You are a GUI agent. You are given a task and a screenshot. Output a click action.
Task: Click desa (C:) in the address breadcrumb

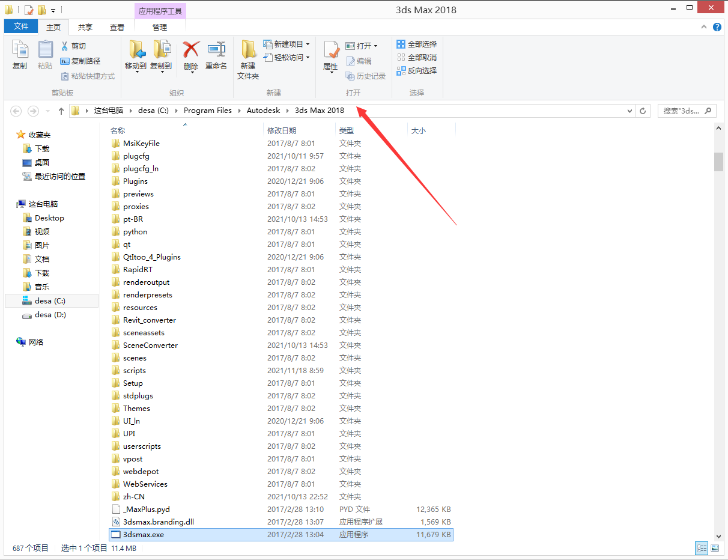point(153,111)
